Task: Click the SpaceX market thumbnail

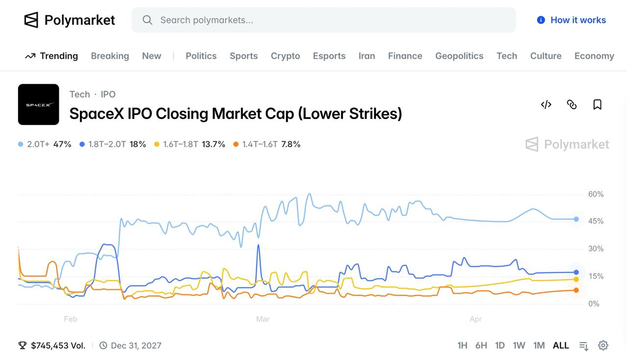Action: (x=39, y=104)
